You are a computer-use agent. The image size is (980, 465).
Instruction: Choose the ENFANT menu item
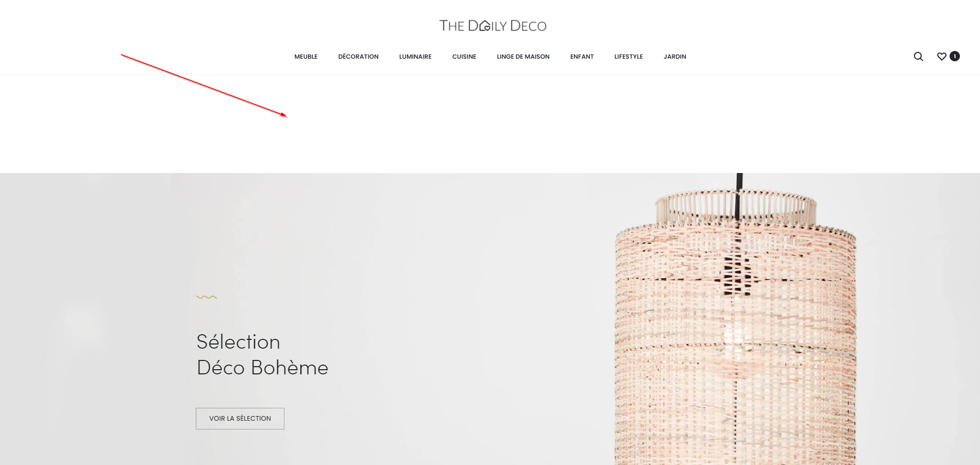tap(582, 57)
